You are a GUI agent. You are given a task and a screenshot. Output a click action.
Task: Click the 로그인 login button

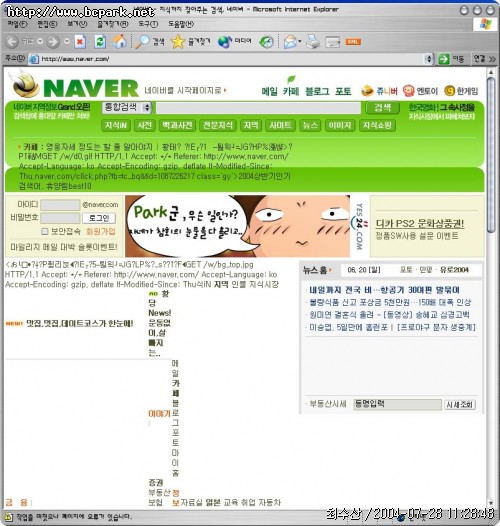point(99,218)
